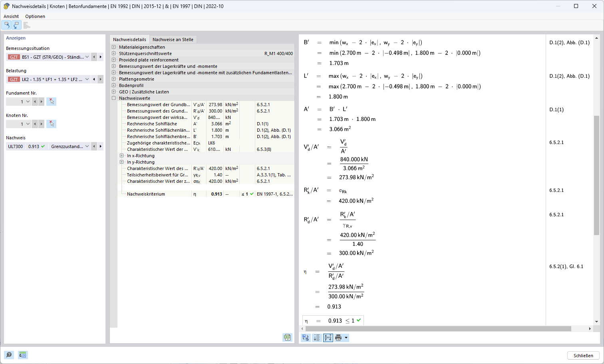604x364 pixels.
Task: Go to the previous Nachweis
Action: [x=94, y=146]
